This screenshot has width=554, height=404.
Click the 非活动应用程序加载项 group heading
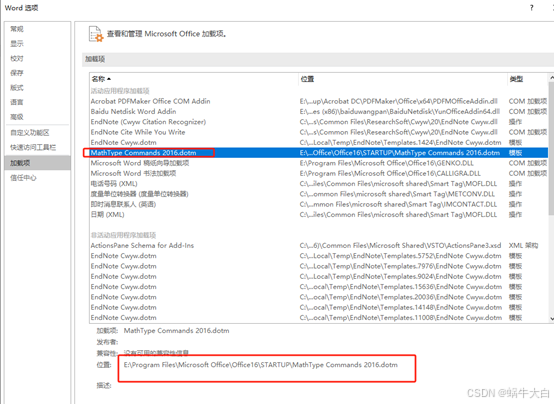(x=123, y=235)
